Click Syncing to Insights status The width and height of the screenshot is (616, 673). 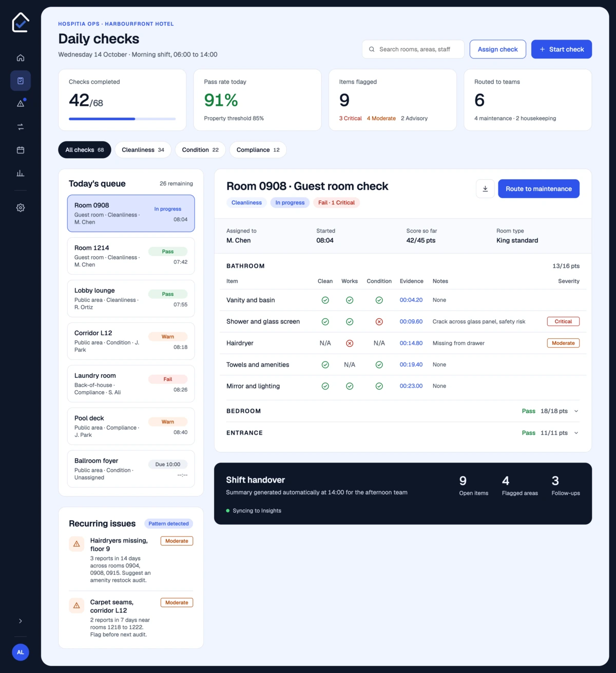(x=254, y=511)
